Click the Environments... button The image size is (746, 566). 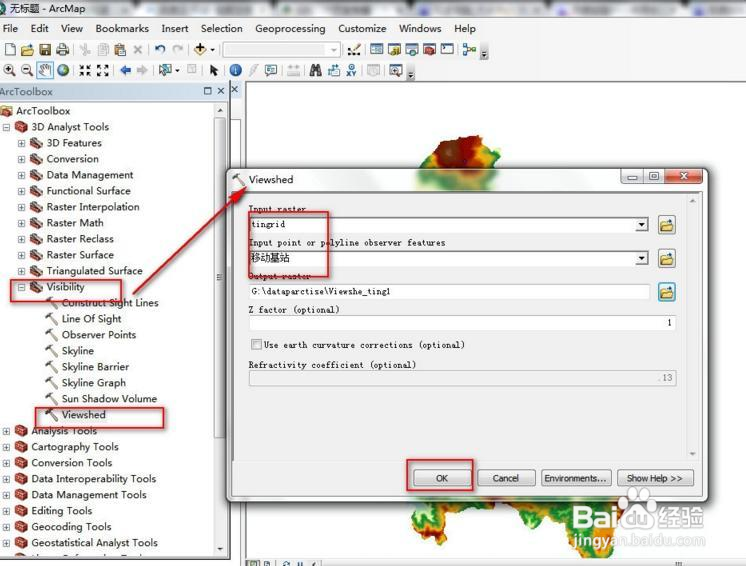pos(575,478)
